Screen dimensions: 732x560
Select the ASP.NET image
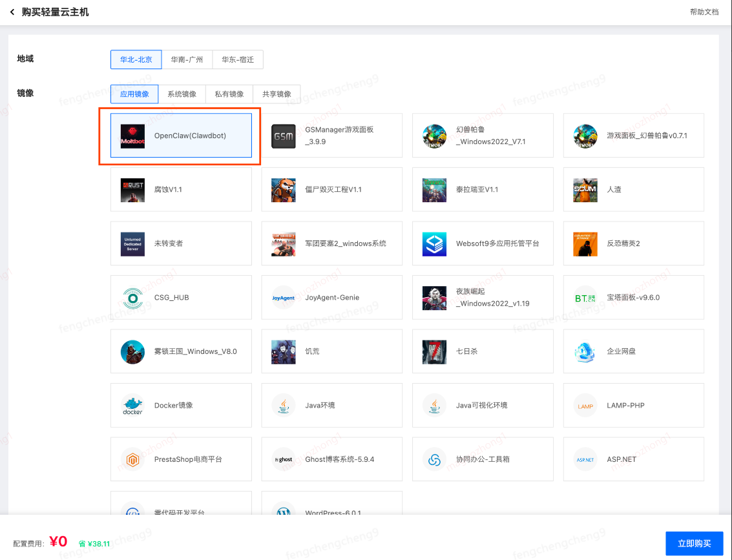[633, 459]
